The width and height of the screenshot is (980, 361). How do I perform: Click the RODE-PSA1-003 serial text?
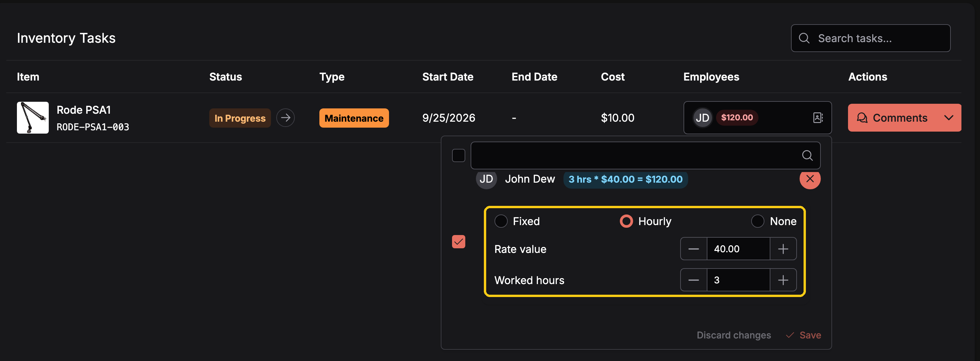pos(93,127)
